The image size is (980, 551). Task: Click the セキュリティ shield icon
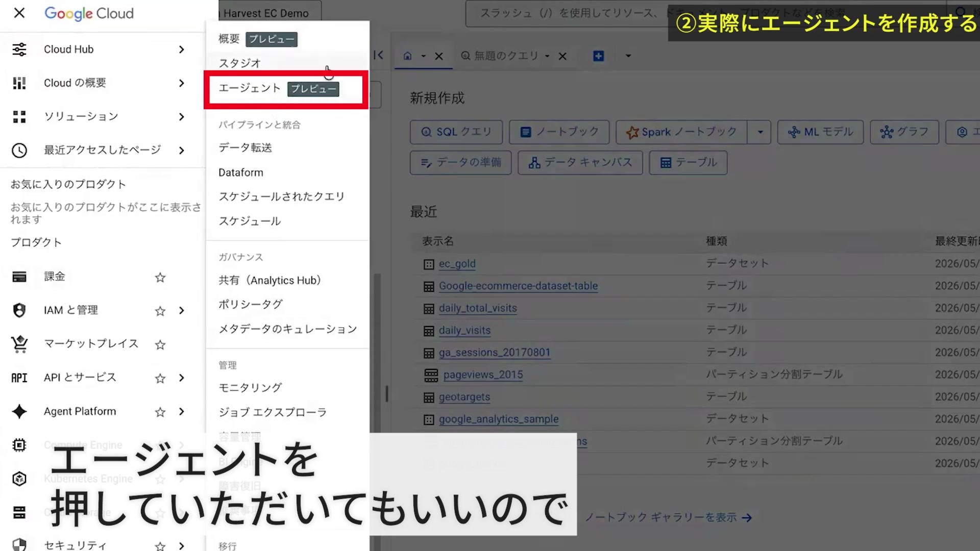pyautogui.click(x=19, y=545)
